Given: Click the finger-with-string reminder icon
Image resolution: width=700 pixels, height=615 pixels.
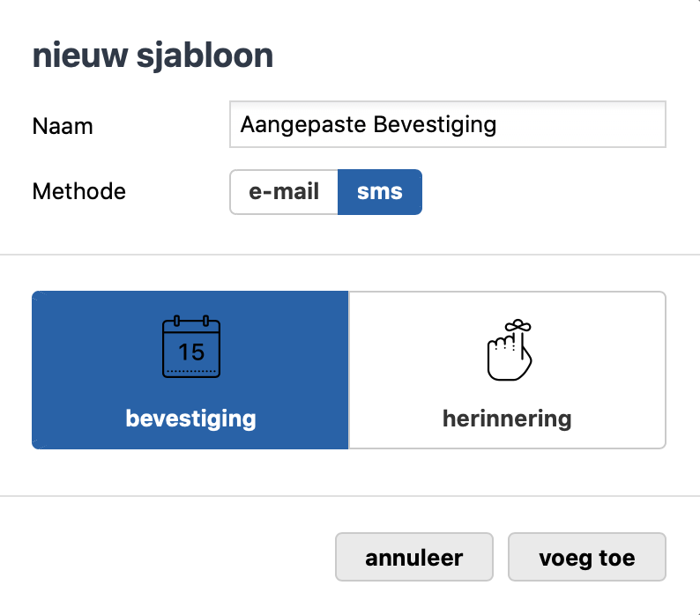Looking at the screenshot, I should coord(510,350).
